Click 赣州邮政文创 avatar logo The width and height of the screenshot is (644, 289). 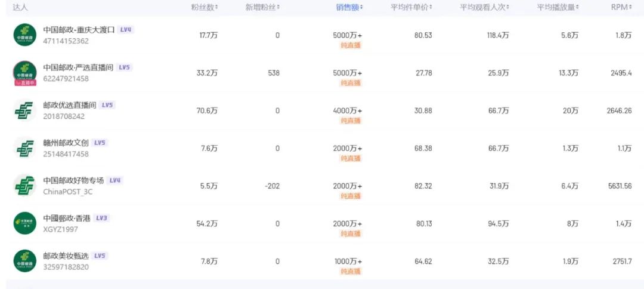[24, 148]
